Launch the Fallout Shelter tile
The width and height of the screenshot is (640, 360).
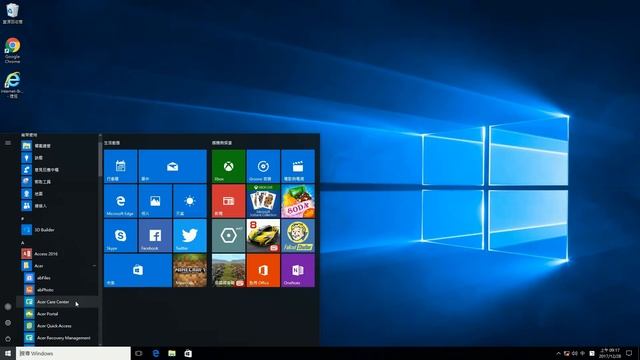(x=298, y=236)
